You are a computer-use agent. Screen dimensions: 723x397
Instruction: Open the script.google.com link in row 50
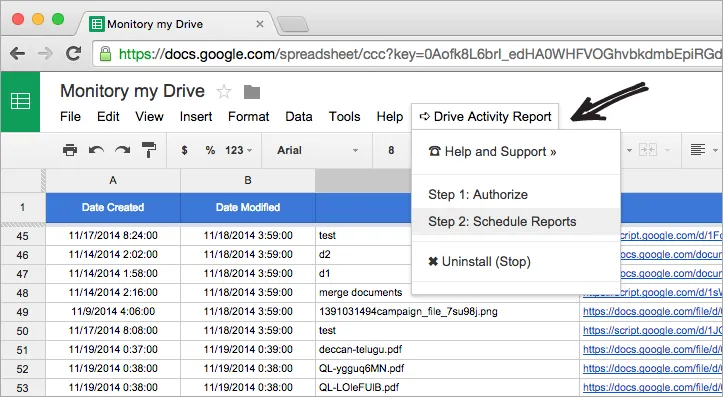click(x=652, y=331)
